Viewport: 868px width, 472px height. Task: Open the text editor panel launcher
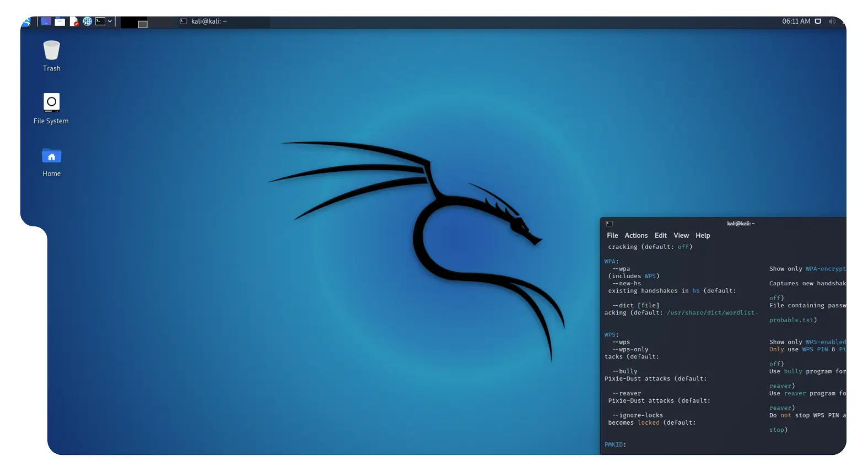(74, 21)
